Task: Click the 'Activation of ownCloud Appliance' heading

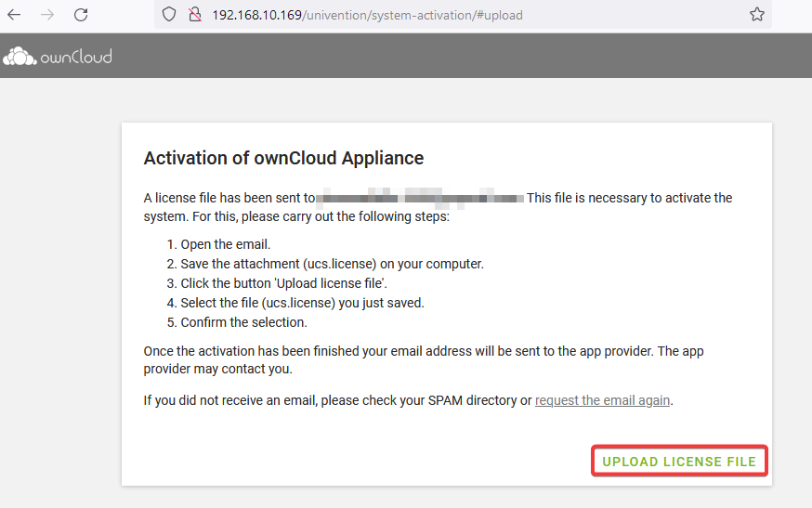Action: (283, 158)
